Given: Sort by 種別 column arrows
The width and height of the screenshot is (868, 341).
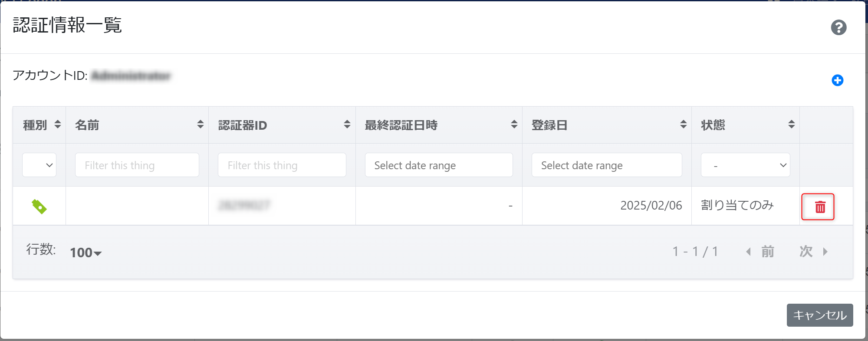Looking at the screenshot, I should 58,125.
